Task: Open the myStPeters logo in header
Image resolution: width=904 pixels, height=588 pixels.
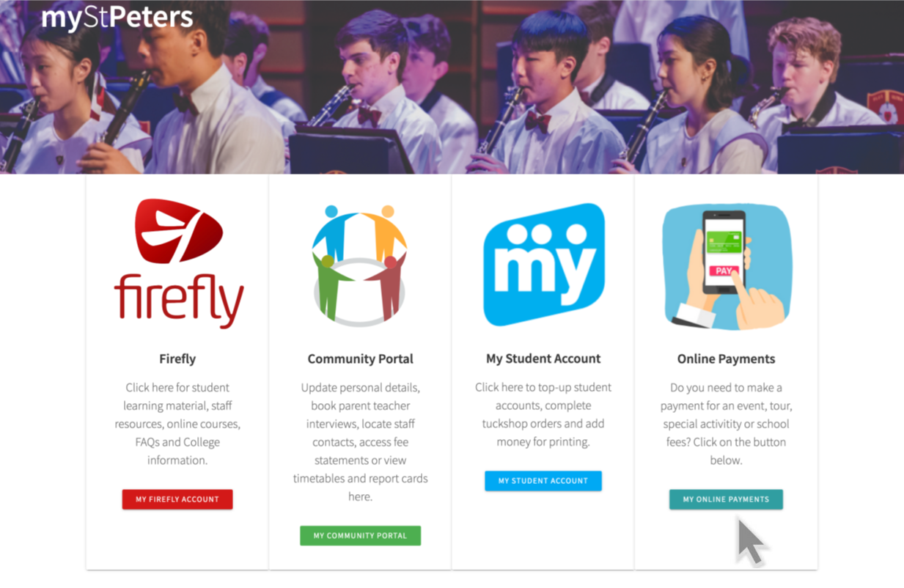Action: point(117,17)
